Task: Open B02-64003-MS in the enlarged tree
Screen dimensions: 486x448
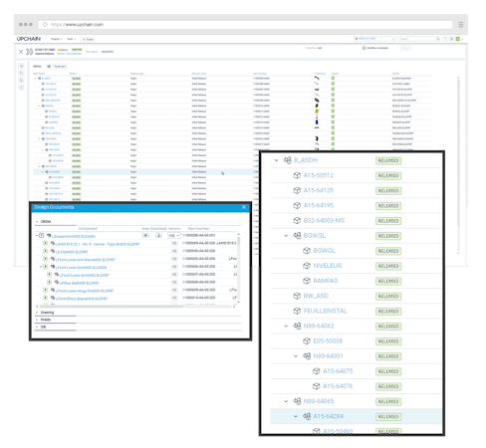Action: click(x=324, y=221)
